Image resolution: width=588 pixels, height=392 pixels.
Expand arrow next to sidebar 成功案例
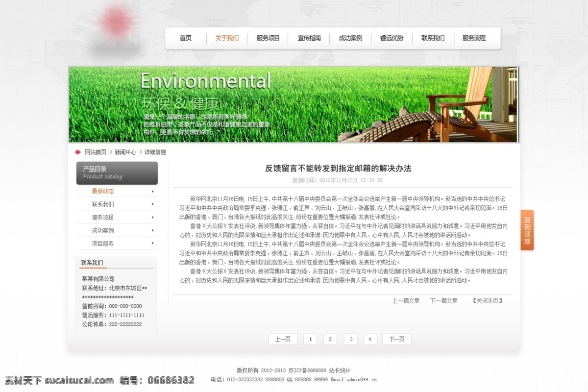point(153,231)
